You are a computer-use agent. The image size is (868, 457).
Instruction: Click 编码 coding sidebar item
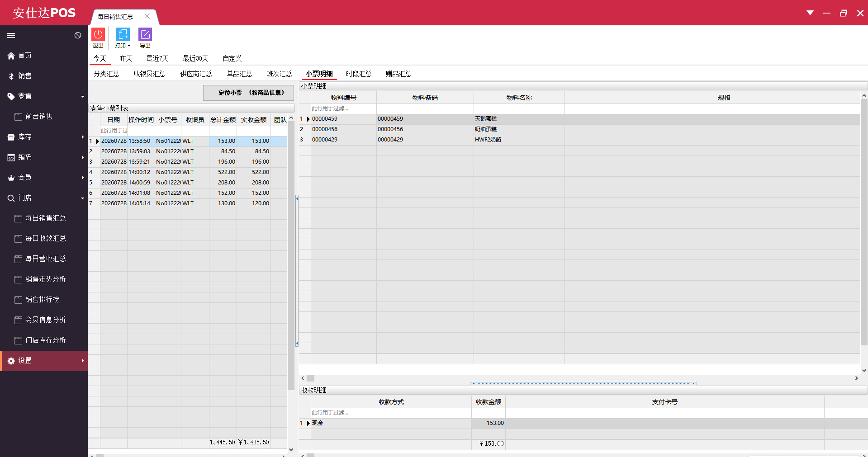point(44,157)
